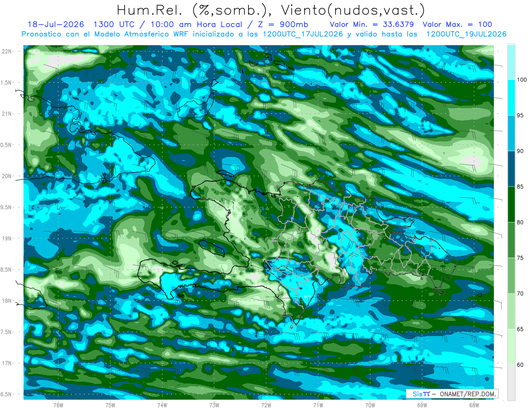Click the '76W' longitude label
The width and height of the screenshot is (532, 411).
(58, 405)
